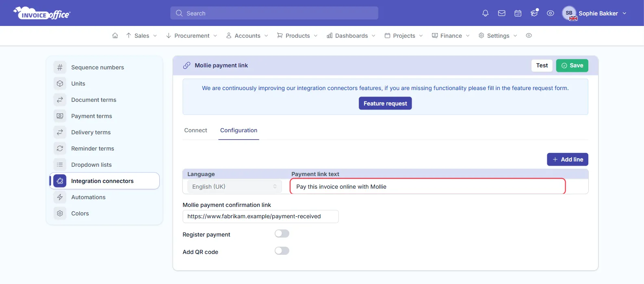
Task: Expand the Procurement menu
Action: pos(192,36)
